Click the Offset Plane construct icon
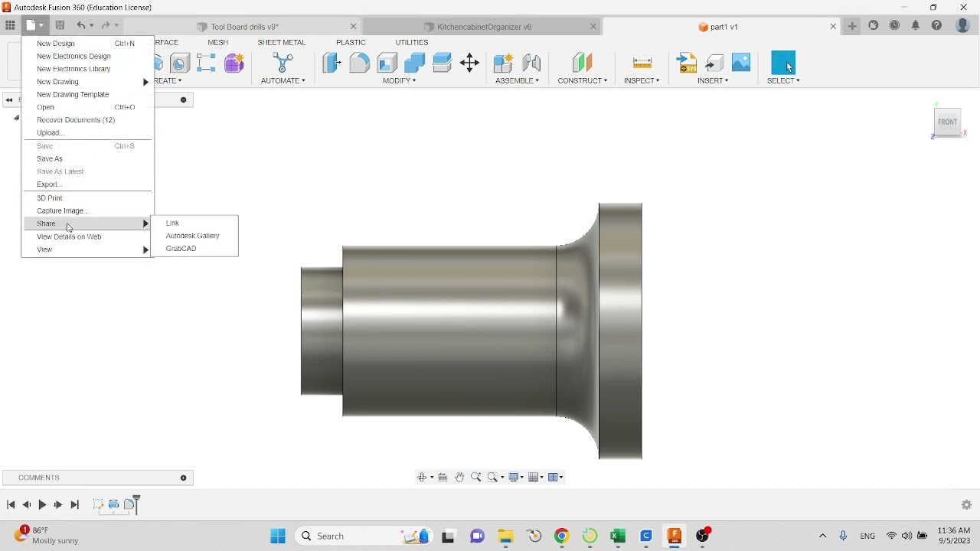980x551 pixels. 583,63
